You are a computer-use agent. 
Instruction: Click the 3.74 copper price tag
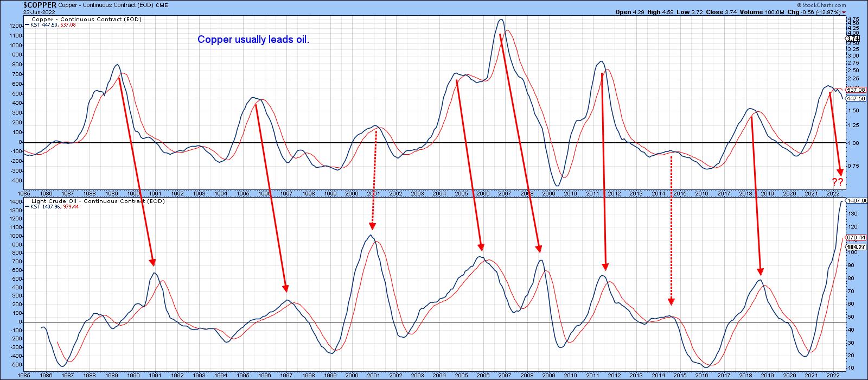853,39
